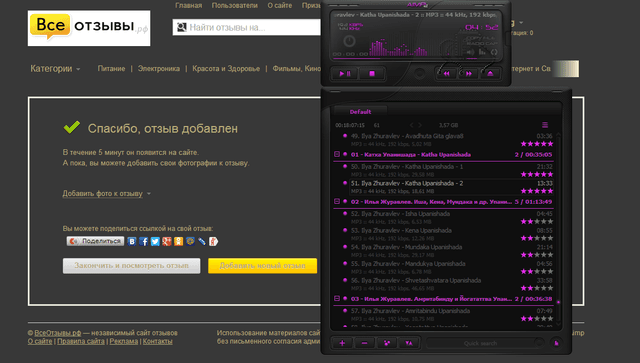Click 'Закончить и посмотреть отзыв' button
The image size is (640, 363).
(131, 265)
